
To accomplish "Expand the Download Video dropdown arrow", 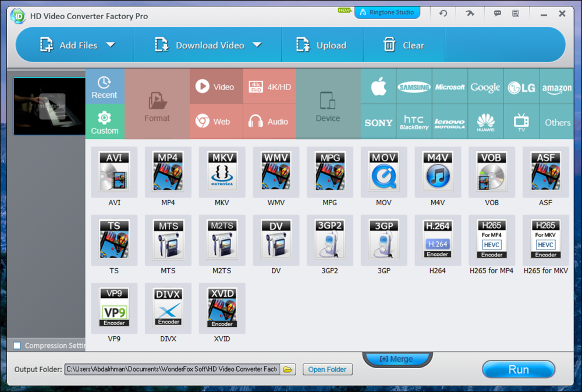I will pos(257,45).
